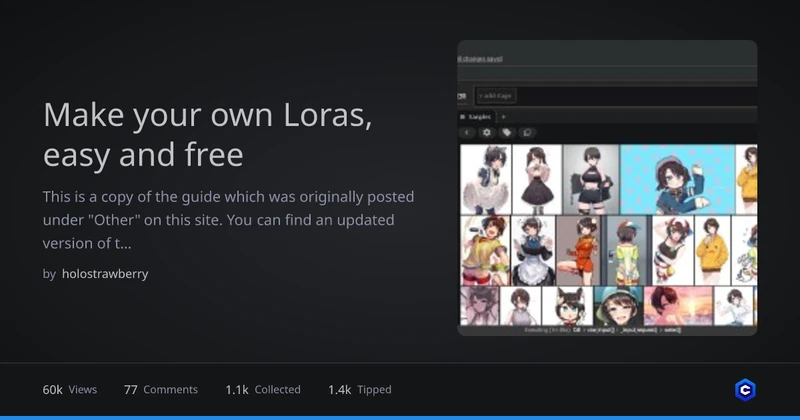Select the laughing girl in yellow shirt thumbnail
The image size is (800, 420).
(485, 251)
